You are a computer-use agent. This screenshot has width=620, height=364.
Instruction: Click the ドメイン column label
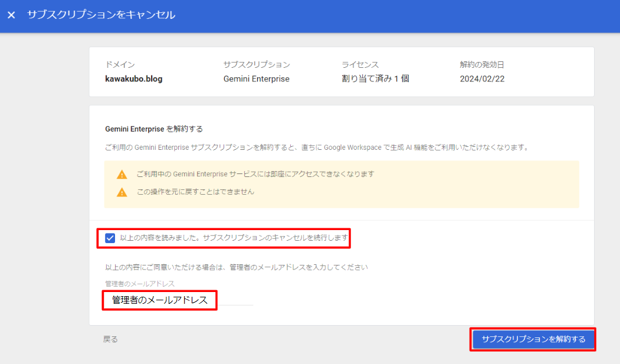120,64
